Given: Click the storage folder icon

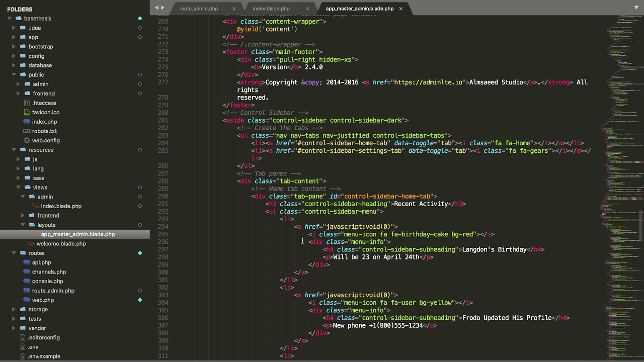Looking at the screenshot, I should click(23, 310).
